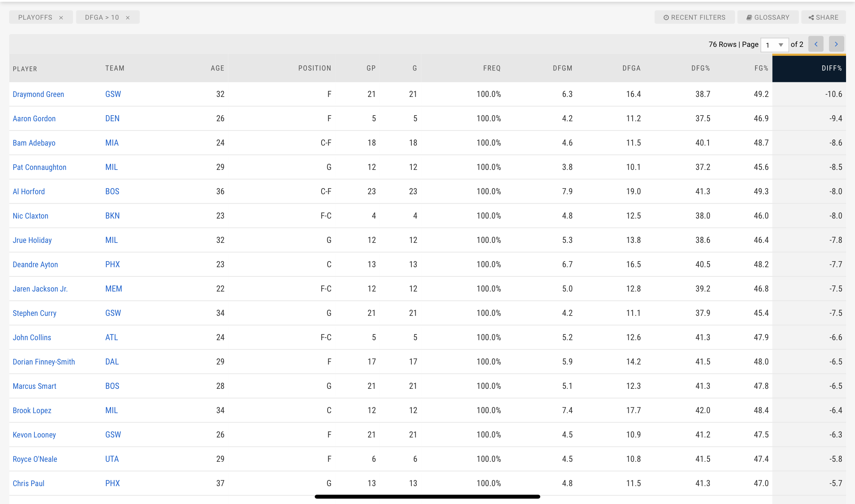Click the horizontal scrollbar at table bottom

click(427, 496)
